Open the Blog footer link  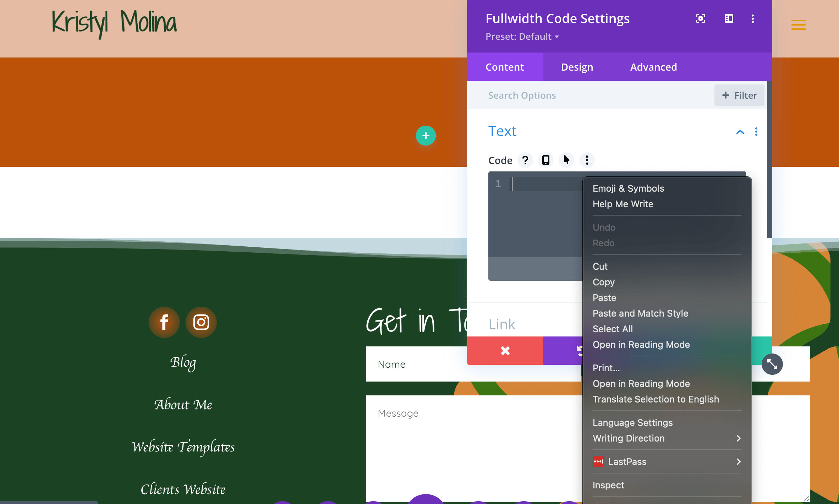coord(183,362)
